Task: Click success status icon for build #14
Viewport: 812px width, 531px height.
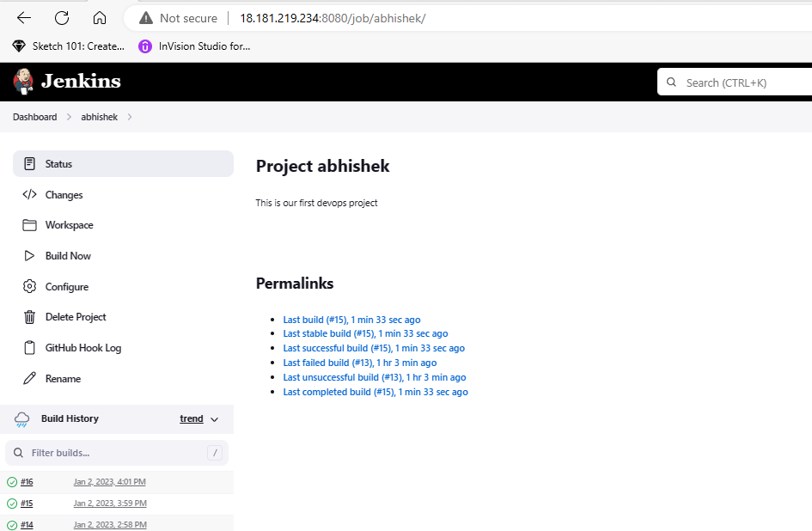Action: pyautogui.click(x=12, y=525)
